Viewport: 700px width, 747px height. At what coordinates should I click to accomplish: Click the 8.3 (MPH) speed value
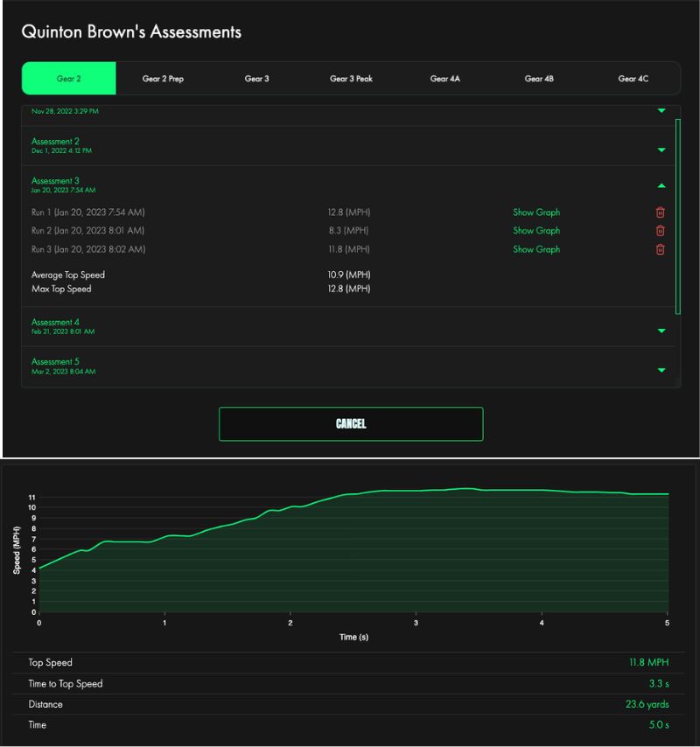349,231
